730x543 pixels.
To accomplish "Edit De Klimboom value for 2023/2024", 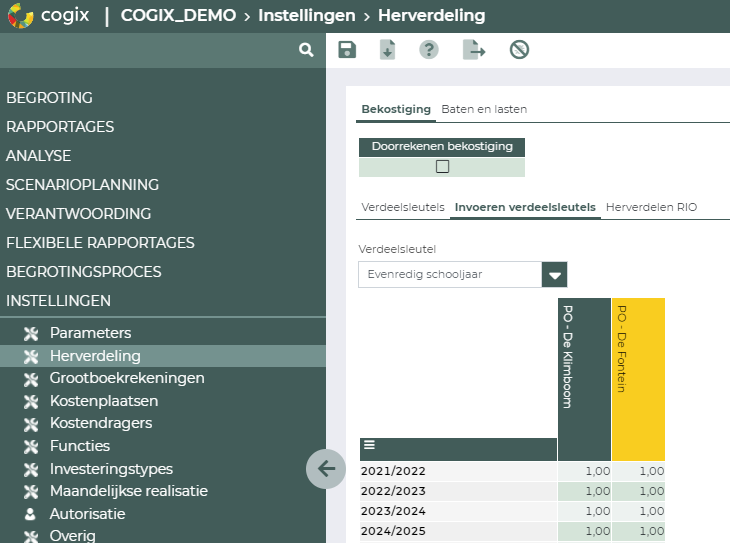I will [584, 511].
